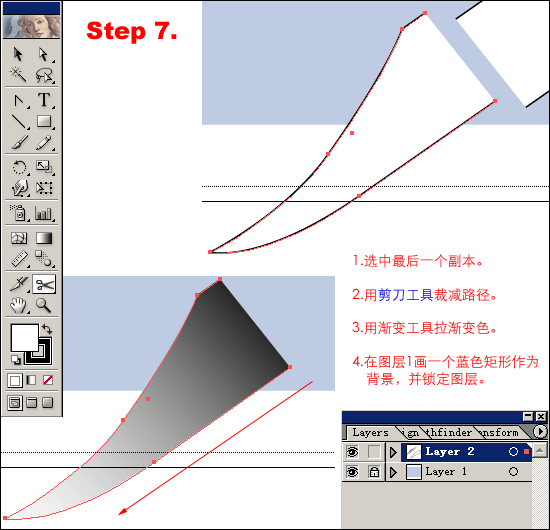Expand Layer 2 disclosure triangle
This screenshot has height=530, width=550.
click(x=394, y=452)
